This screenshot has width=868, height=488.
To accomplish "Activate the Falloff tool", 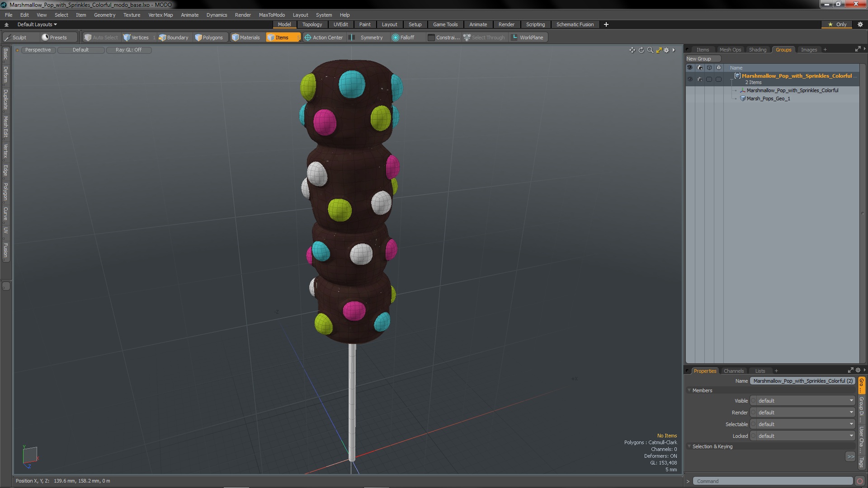I will point(403,38).
